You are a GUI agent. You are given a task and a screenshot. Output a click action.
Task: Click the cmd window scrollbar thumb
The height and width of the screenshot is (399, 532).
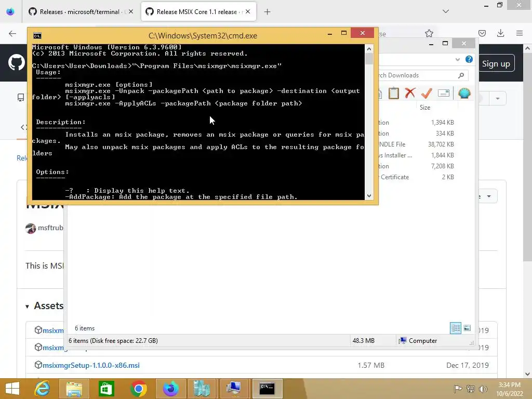[x=369, y=59]
